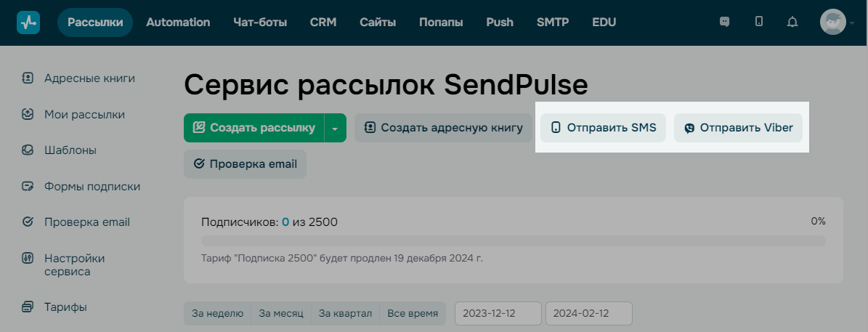Open the mobile app icon in header
Image resolution: width=868 pixels, height=332 pixels.
pos(759,22)
